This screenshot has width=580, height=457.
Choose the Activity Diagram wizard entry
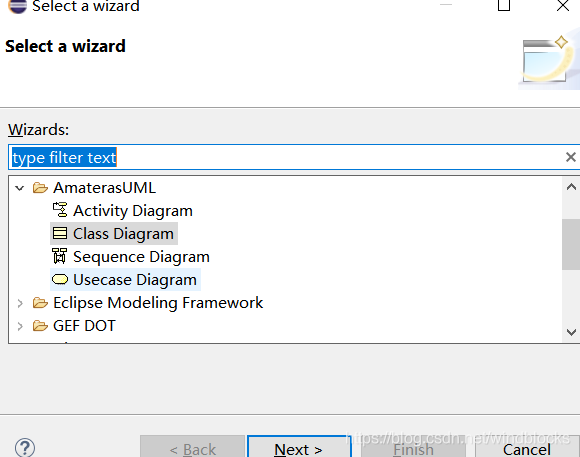(x=122, y=211)
